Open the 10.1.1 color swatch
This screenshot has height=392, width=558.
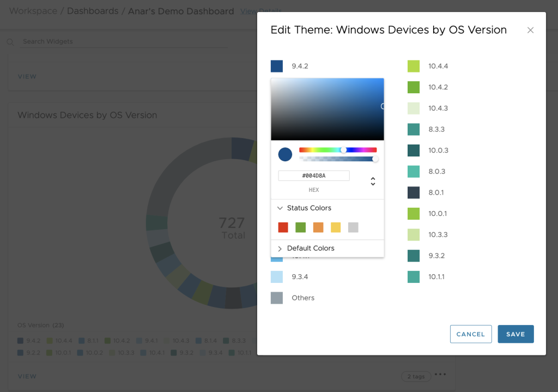[x=414, y=276]
